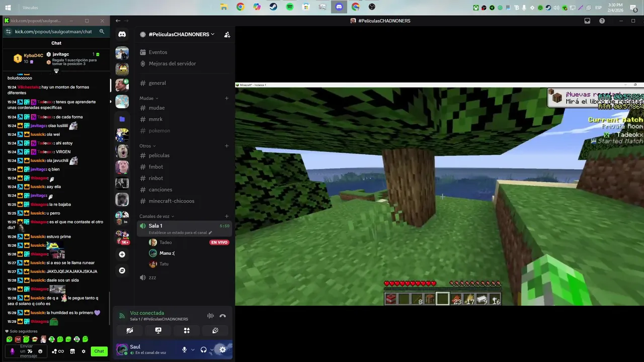Click the EN VIVO live badge
This screenshot has width=644, height=362.
tap(219, 242)
